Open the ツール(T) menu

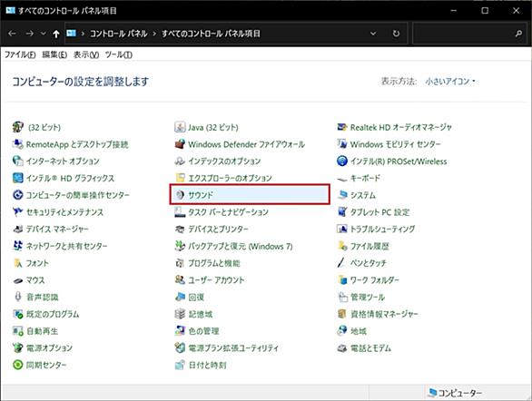coord(118,54)
